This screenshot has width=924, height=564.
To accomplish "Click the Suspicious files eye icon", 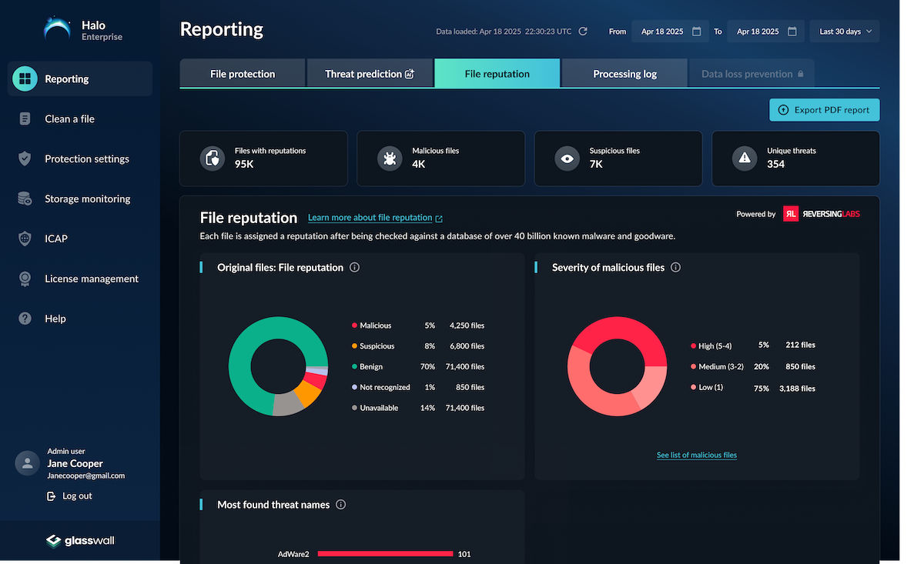I will pyautogui.click(x=567, y=158).
